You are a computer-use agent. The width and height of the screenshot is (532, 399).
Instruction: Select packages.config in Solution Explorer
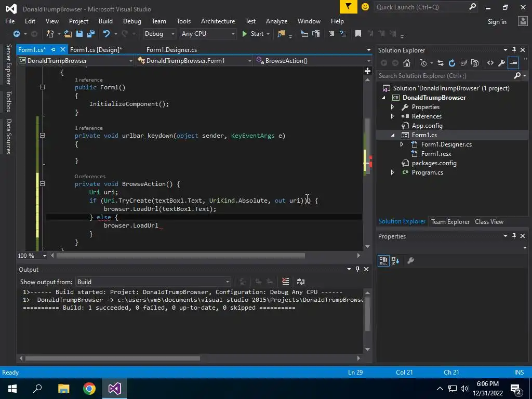tap(434, 163)
